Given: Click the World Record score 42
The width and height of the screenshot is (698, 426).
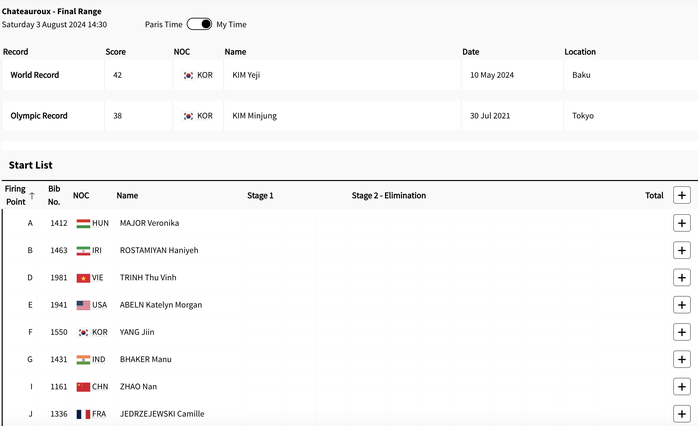Looking at the screenshot, I should 117,75.
